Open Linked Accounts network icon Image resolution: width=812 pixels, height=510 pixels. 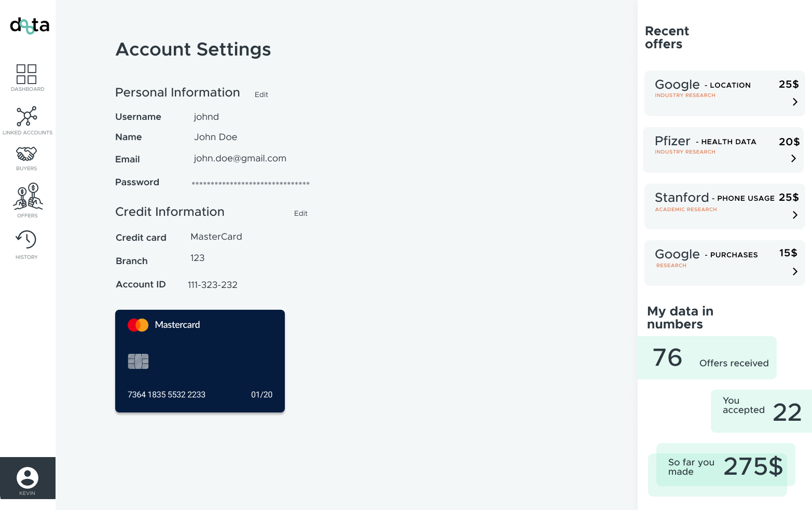point(27,117)
